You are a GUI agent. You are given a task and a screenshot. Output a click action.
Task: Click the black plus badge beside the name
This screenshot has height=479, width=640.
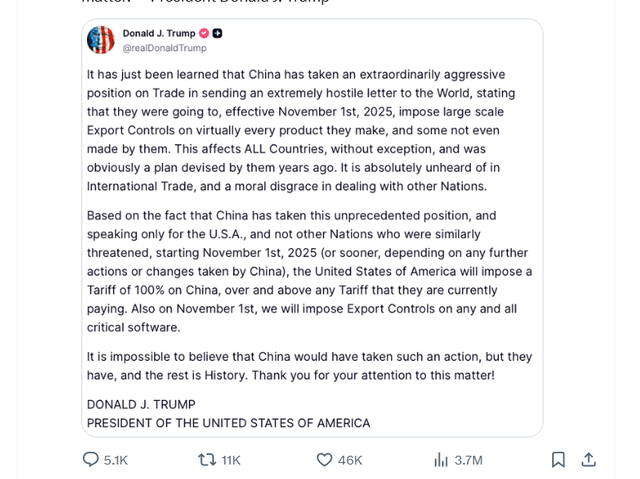click(x=218, y=33)
